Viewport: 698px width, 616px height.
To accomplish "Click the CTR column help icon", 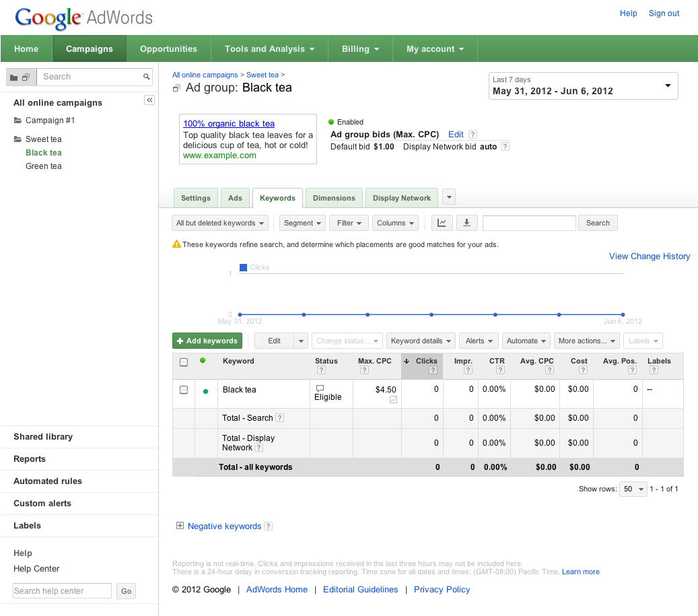I will tap(500, 370).
